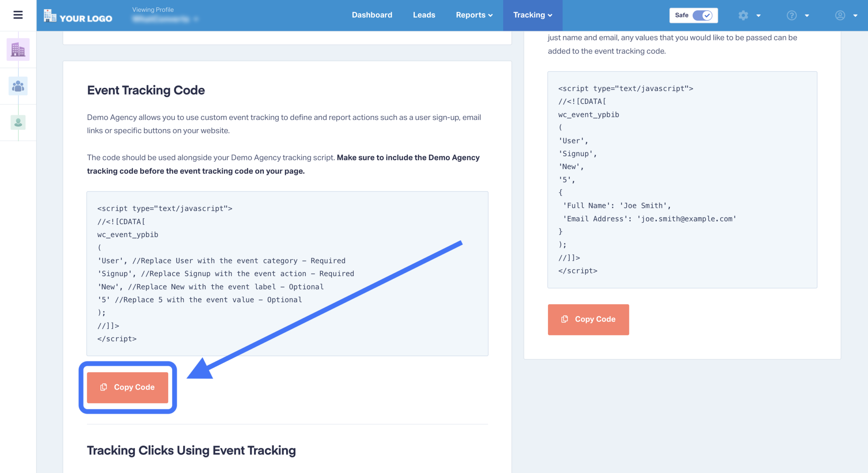
Task: Select the event tracking code snippet area
Action: point(288,273)
